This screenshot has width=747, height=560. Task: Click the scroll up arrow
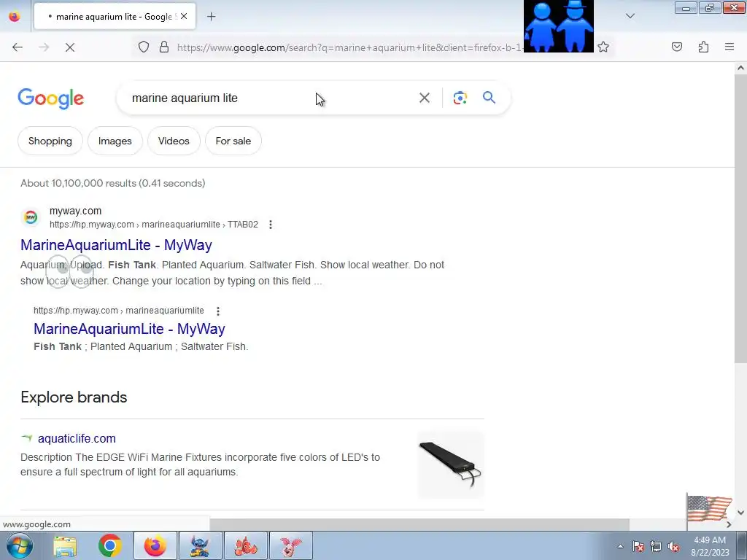coord(740,68)
